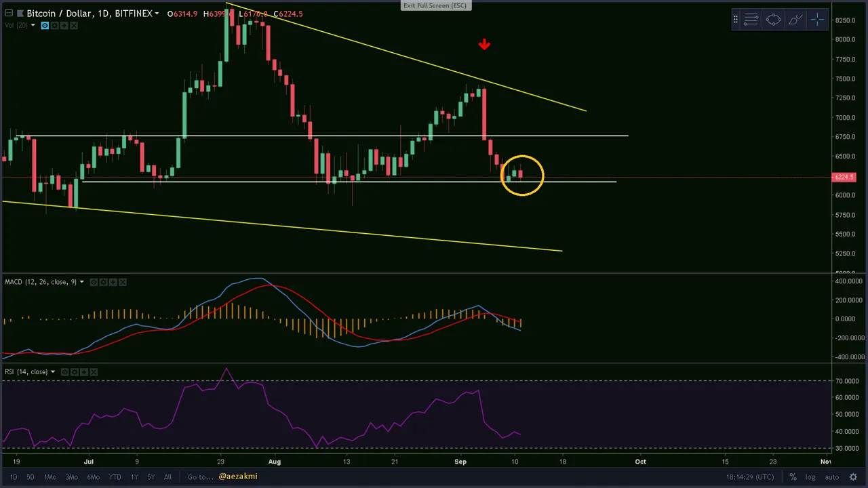Open Bitcoin / Dollar symbol dropdown arrow
This screenshot has height=488, width=868.
point(157,14)
